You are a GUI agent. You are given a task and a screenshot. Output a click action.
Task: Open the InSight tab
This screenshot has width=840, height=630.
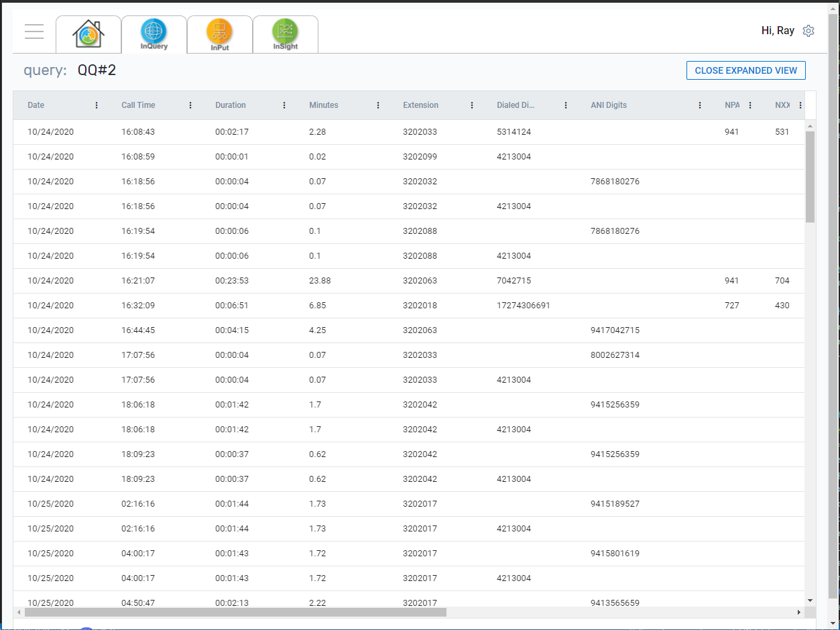click(x=286, y=34)
